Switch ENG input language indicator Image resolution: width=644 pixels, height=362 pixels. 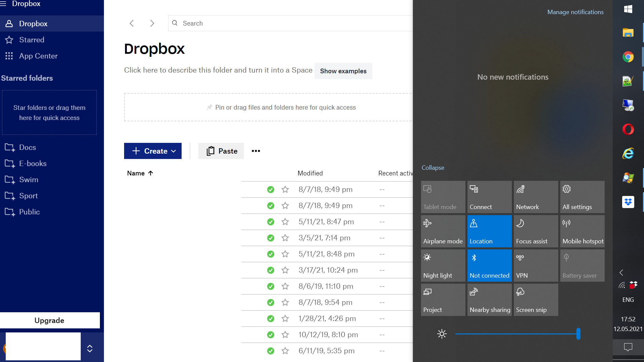pos(628,300)
